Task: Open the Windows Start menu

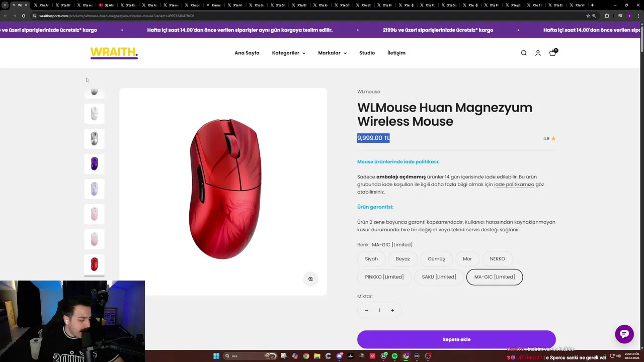Action: pos(216,356)
